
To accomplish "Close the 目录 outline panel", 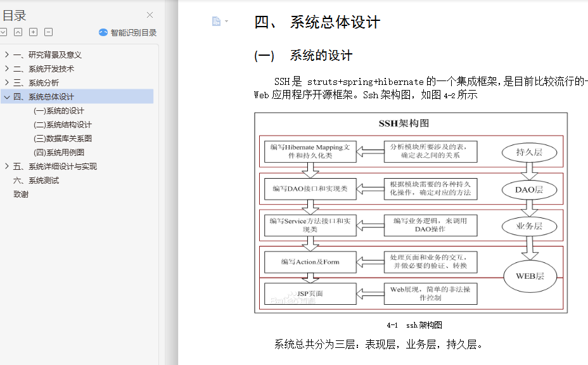I will click(x=150, y=15).
